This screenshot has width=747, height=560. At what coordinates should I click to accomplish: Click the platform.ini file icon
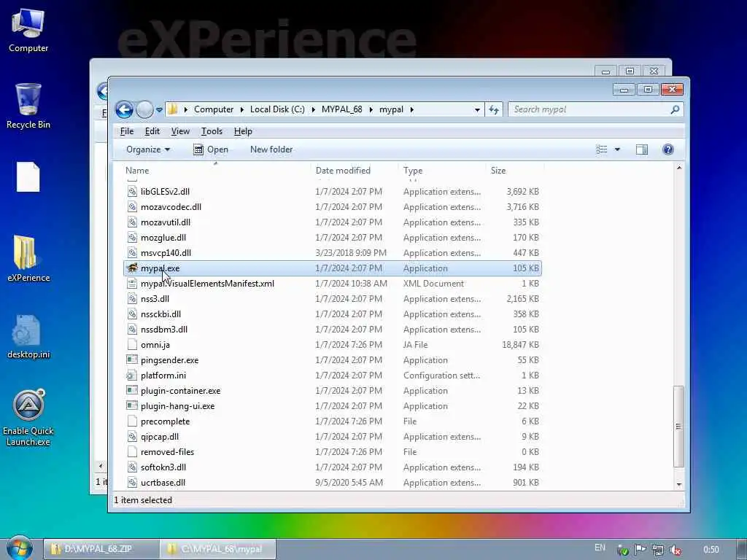point(132,376)
